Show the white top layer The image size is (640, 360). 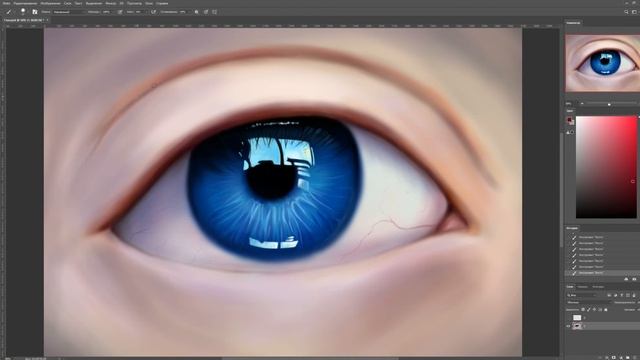tap(568, 318)
